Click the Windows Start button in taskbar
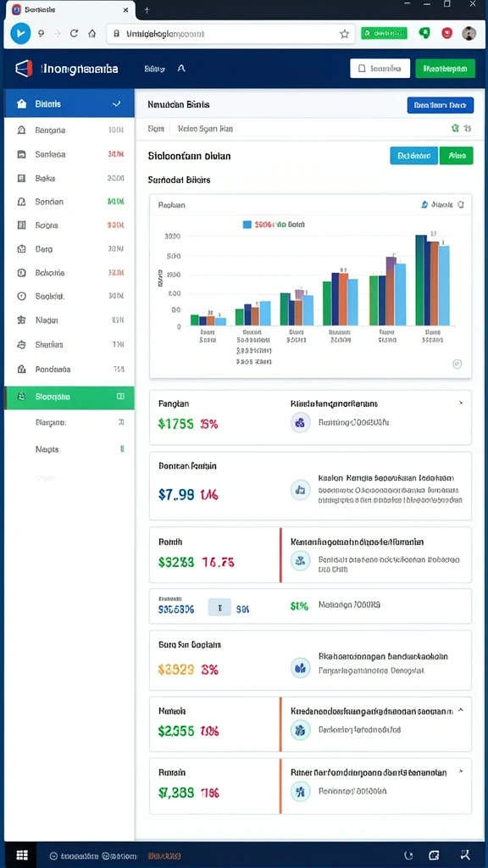488x868 pixels. 22,855
